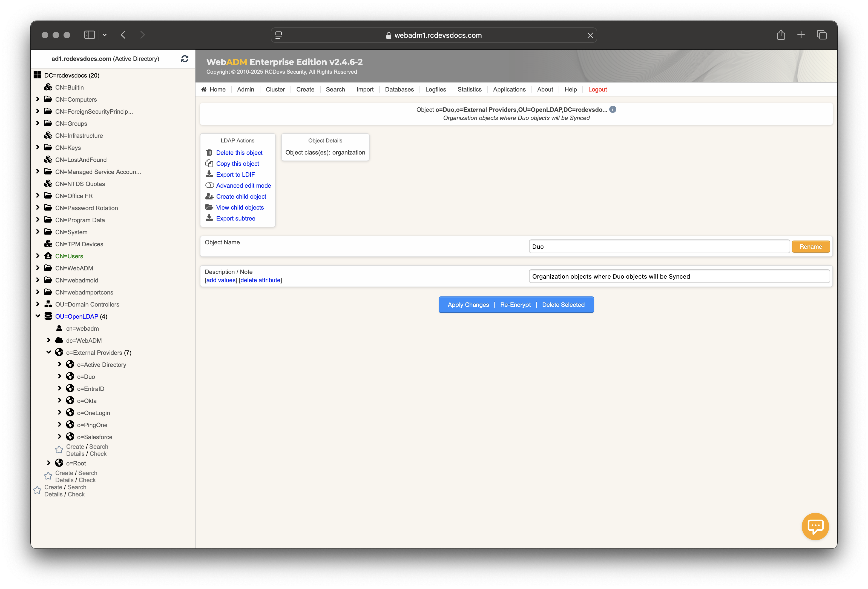Open the Help menu
The image size is (868, 589).
pos(570,89)
